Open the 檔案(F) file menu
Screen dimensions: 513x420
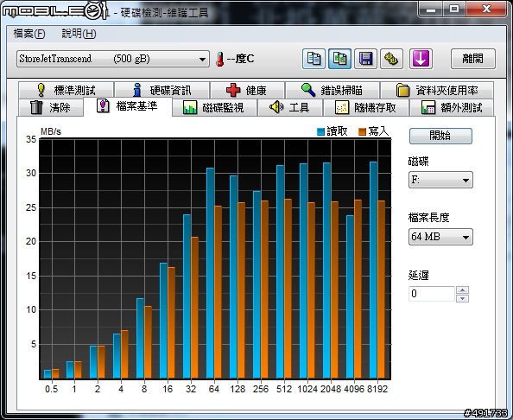pos(29,34)
